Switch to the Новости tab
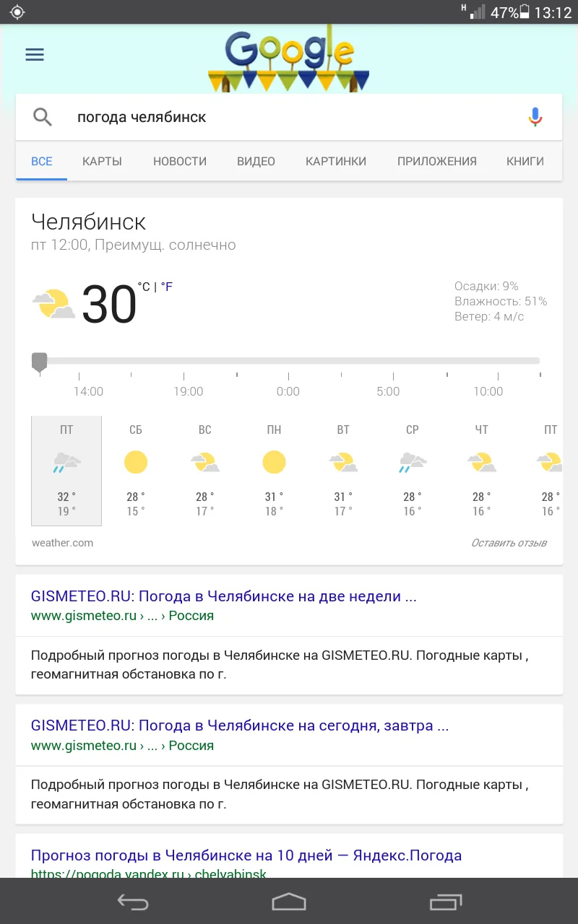 180,161
